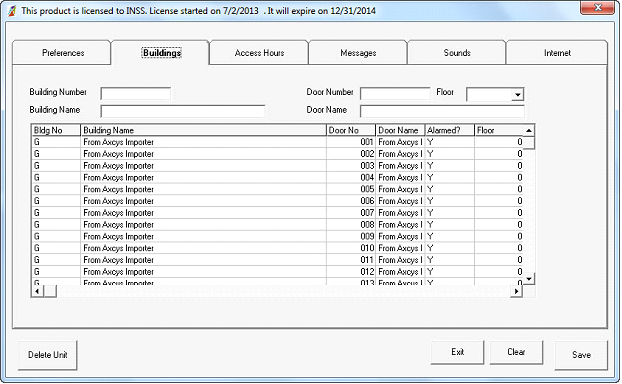Click Bldg No G cell in door 002 row
Screen dimensions: 622x384
(x=56, y=154)
